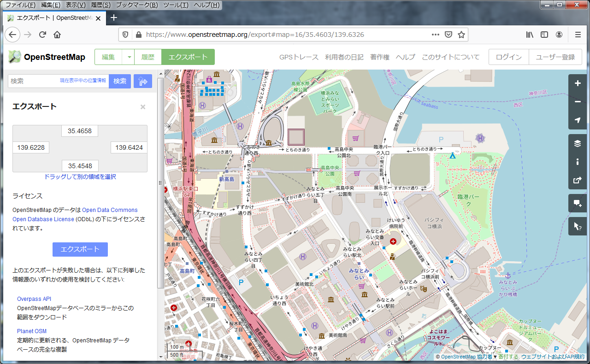Image resolution: width=590 pixels, height=364 pixels.
Task: Open directions route finder
Action: point(143,81)
